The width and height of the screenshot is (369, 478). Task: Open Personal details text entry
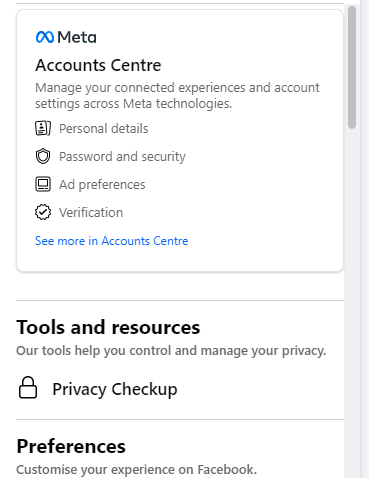[104, 129]
